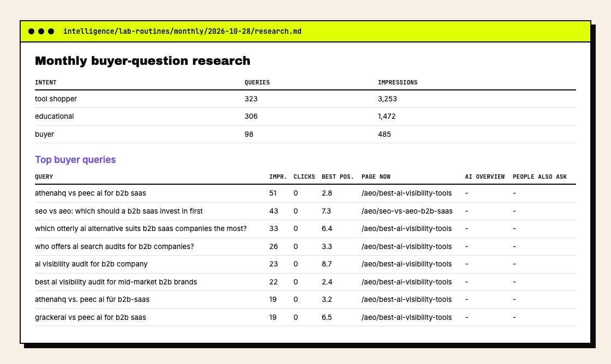Open page path in the athenahq vs peec ai row
This screenshot has height=364, width=611.
[x=406, y=193]
